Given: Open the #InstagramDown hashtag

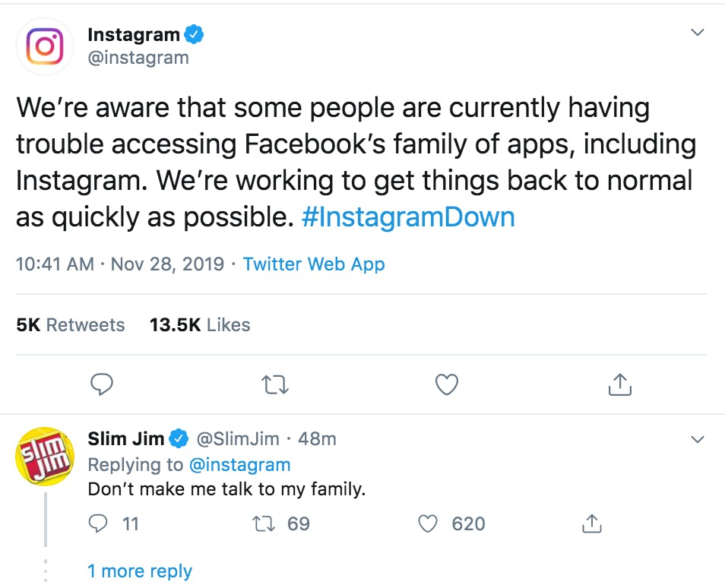Looking at the screenshot, I should (410, 217).
